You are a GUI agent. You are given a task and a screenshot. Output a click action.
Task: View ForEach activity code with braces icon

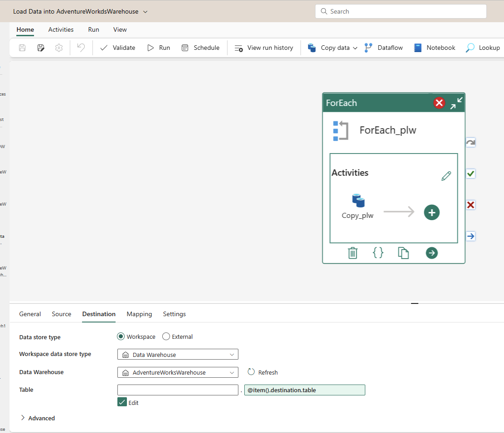coord(378,253)
